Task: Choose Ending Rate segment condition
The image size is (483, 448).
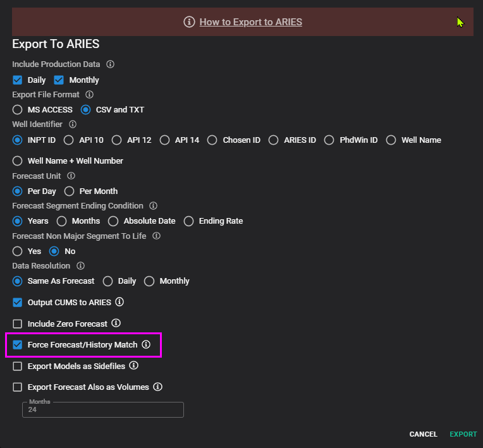Action: click(188, 221)
